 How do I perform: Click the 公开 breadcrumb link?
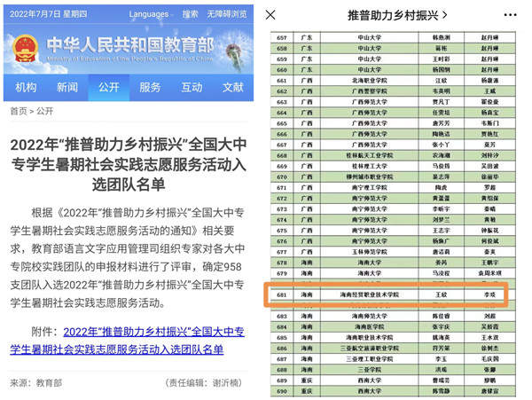tap(44, 112)
